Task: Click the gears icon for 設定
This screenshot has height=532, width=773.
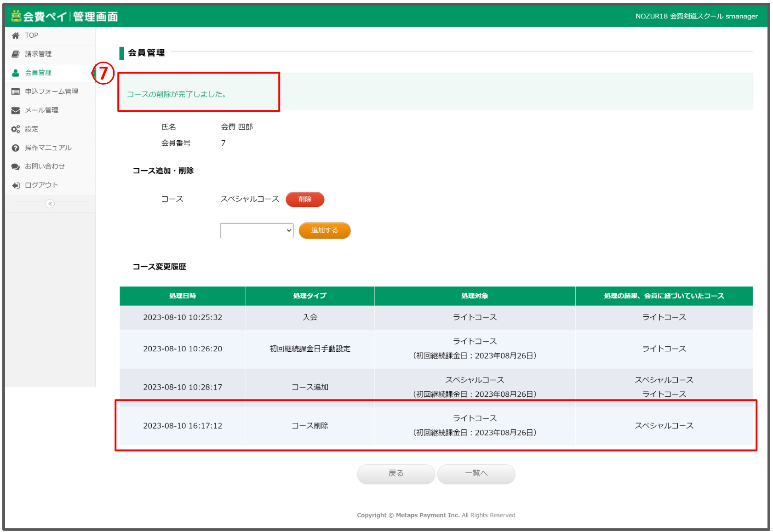Action: (16, 129)
